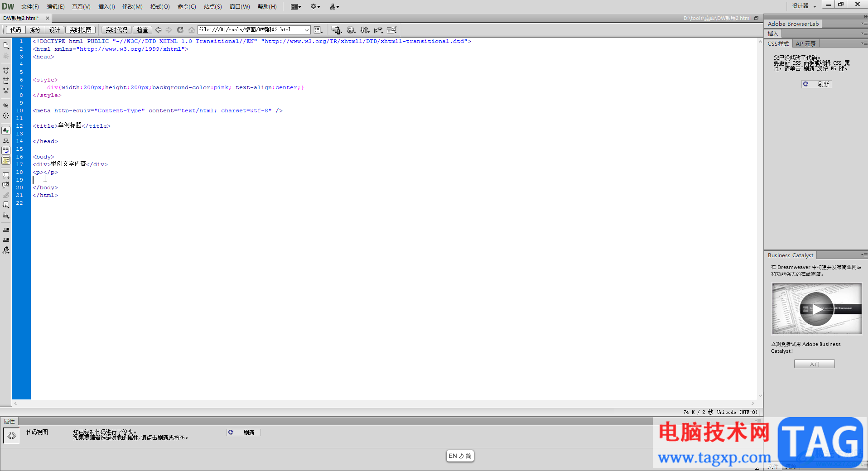Screen dimensions: 868x471
Task: Play the Business Catalyst video thumbnail
Action: (816, 309)
